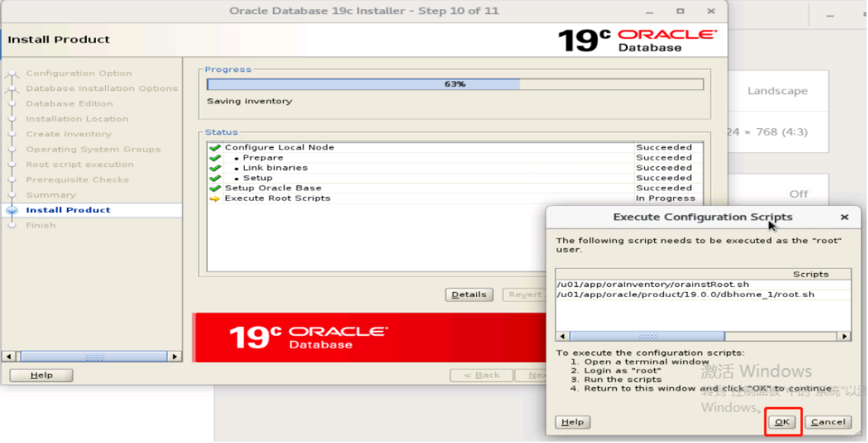Select Prerequisite Checks step
The width and height of the screenshot is (868, 443).
[78, 180]
